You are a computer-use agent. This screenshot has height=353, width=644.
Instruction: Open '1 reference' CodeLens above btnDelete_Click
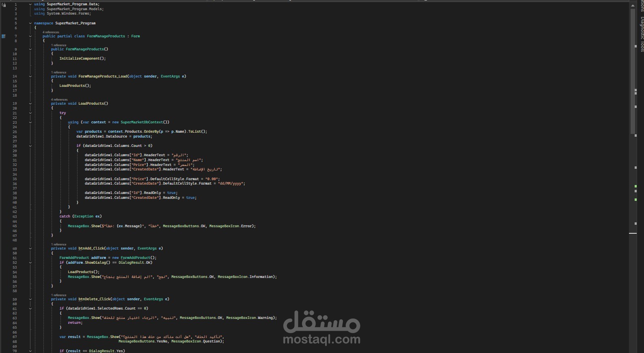[58, 295]
